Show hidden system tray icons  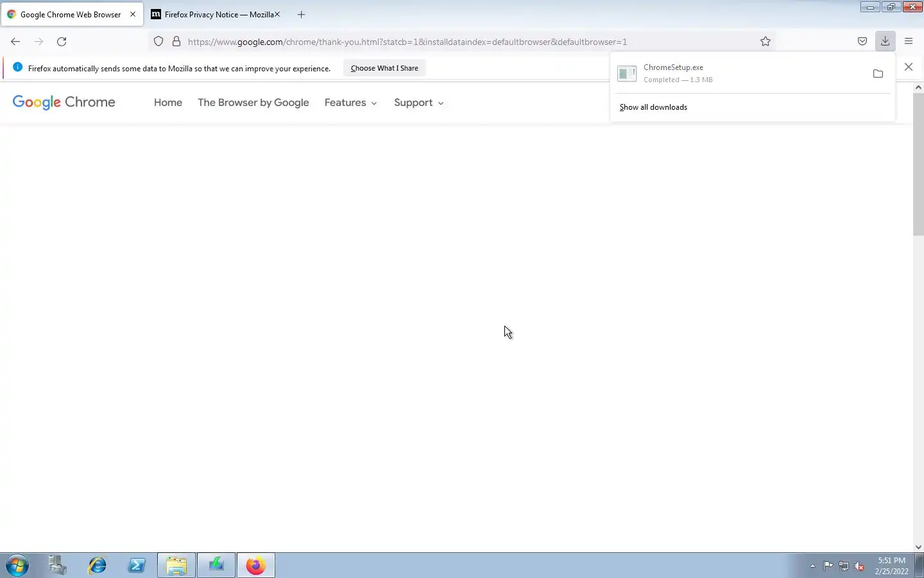click(x=812, y=566)
